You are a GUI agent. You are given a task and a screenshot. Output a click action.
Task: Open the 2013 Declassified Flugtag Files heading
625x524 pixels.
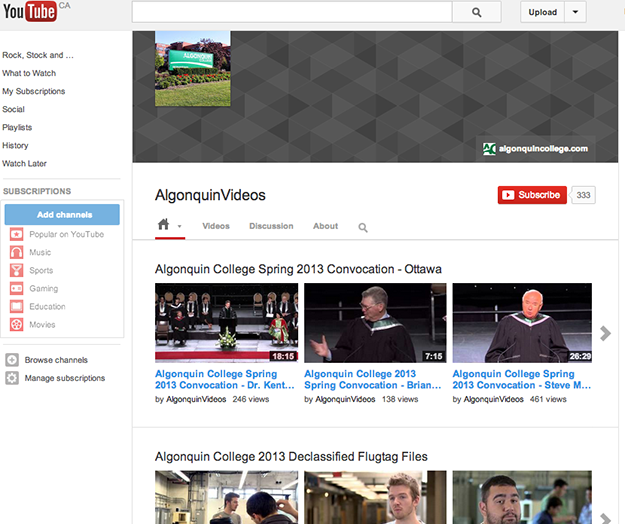(x=291, y=456)
